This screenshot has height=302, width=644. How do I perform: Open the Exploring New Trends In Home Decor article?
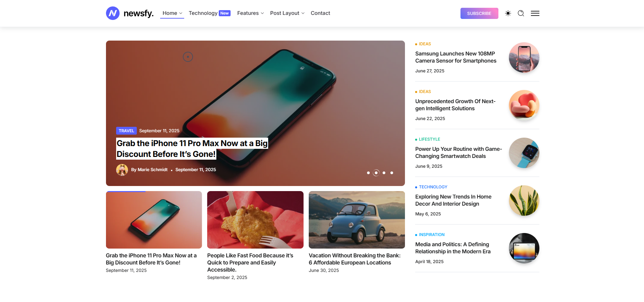(453, 200)
